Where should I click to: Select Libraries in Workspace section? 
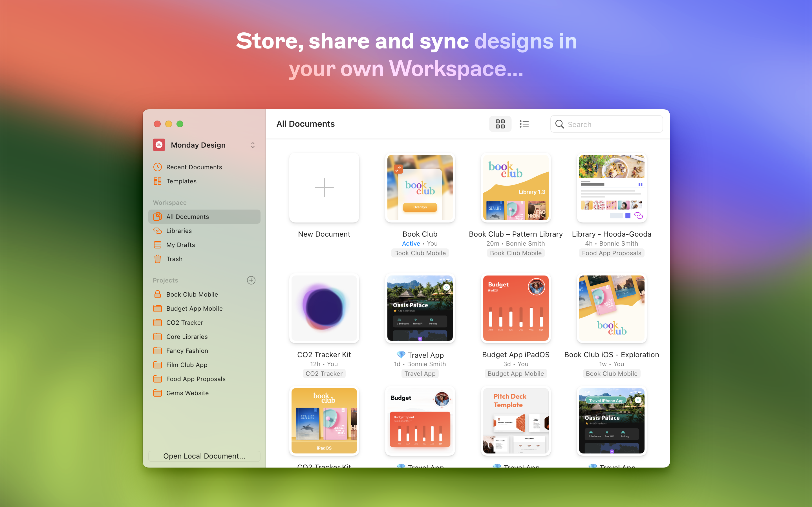179,231
